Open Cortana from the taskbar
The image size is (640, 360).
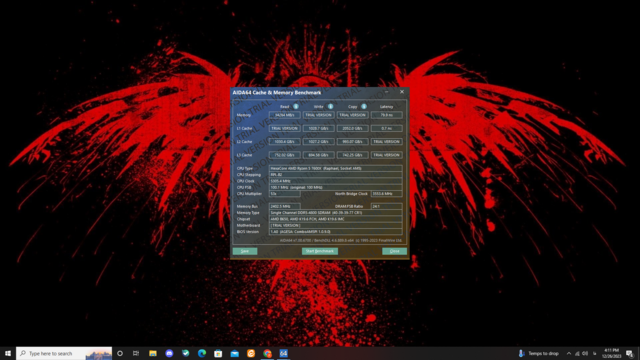(x=120, y=353)
